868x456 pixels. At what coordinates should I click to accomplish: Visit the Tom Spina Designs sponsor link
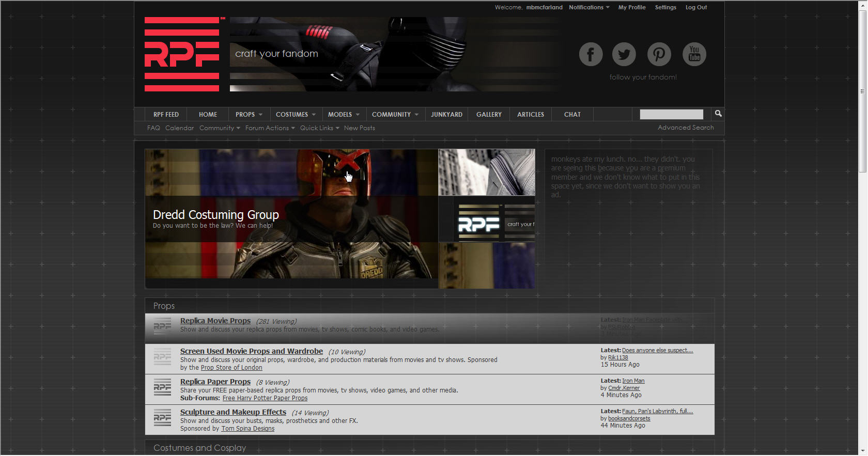coord(248,429)
